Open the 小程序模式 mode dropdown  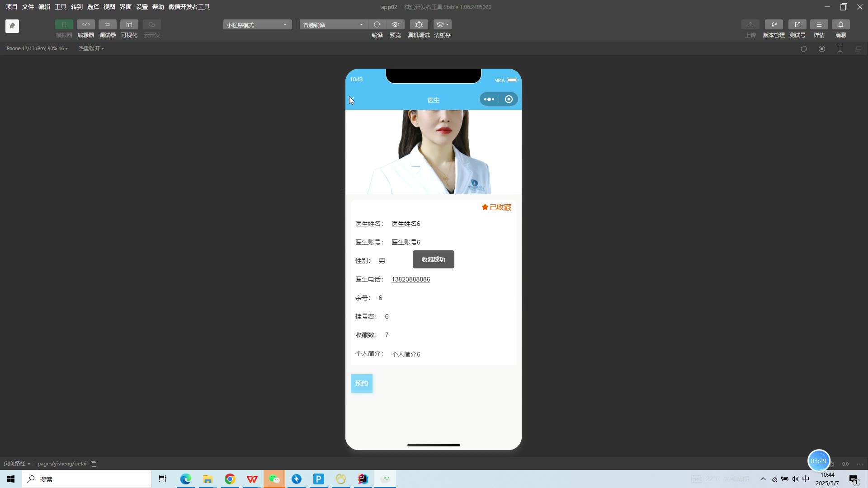257,25
